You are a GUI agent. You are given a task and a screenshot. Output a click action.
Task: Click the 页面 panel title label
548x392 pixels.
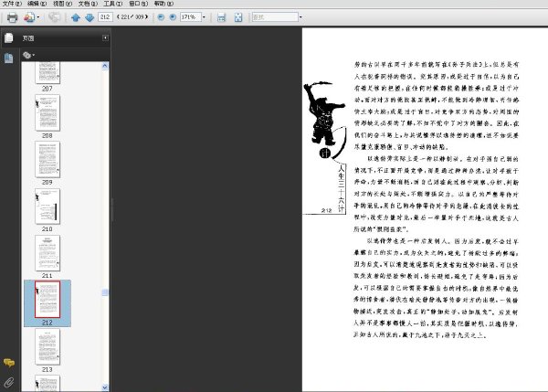28,38
